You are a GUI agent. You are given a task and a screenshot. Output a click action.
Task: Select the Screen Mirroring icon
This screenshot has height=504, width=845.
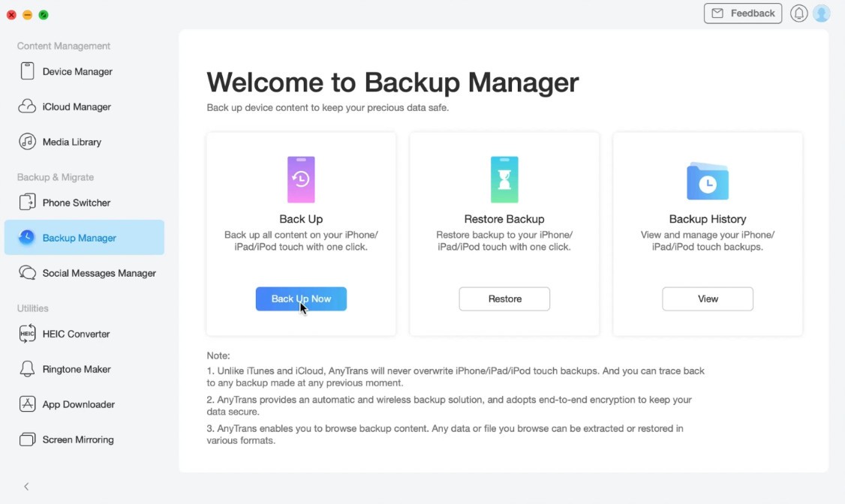[28, 439]
